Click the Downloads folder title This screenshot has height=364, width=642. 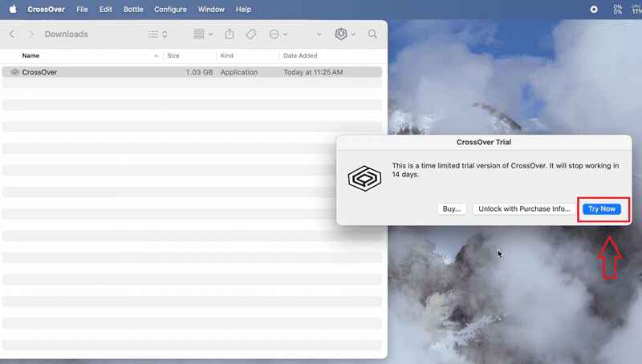67,34
